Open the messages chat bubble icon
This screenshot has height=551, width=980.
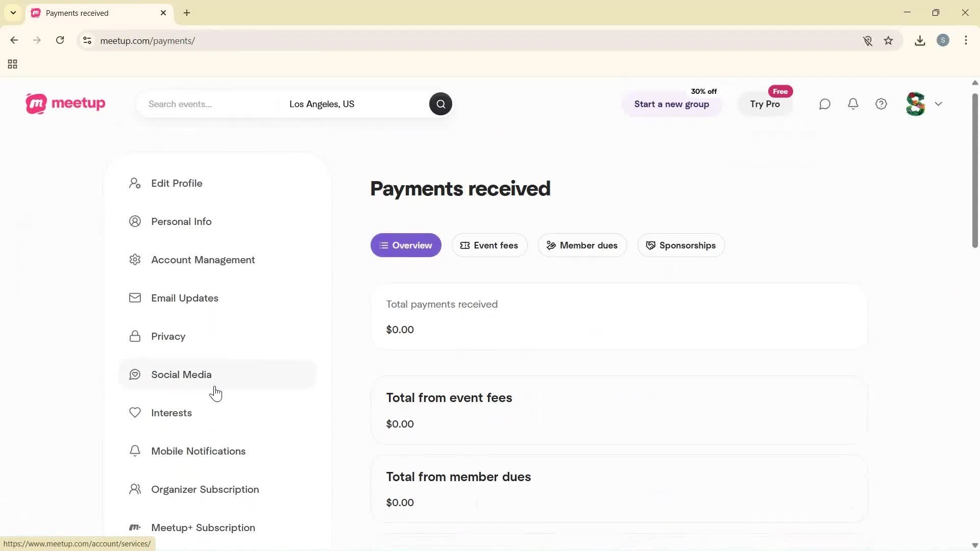(825, 104)
